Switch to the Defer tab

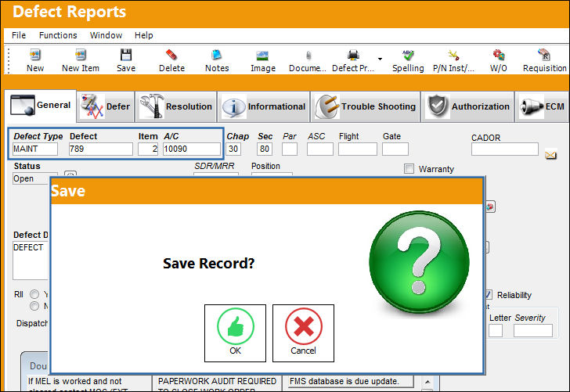click(x=106, y=106)
